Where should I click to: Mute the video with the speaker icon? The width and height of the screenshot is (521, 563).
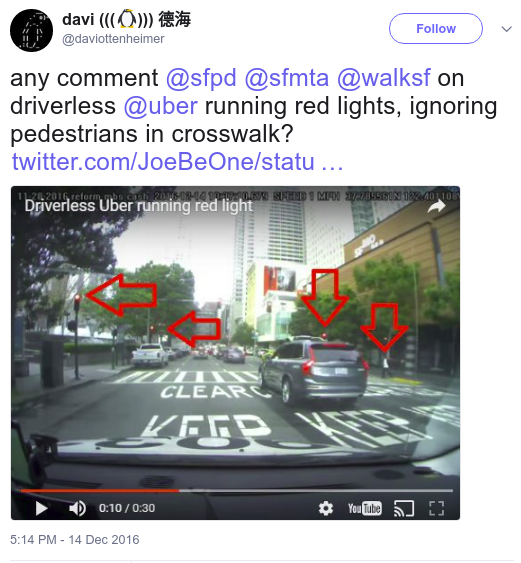point(77,508)
